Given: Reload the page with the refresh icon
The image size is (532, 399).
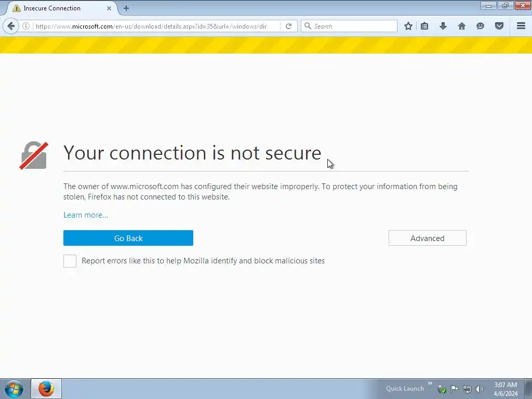Looking at the screenshot, I should point(288,26).
